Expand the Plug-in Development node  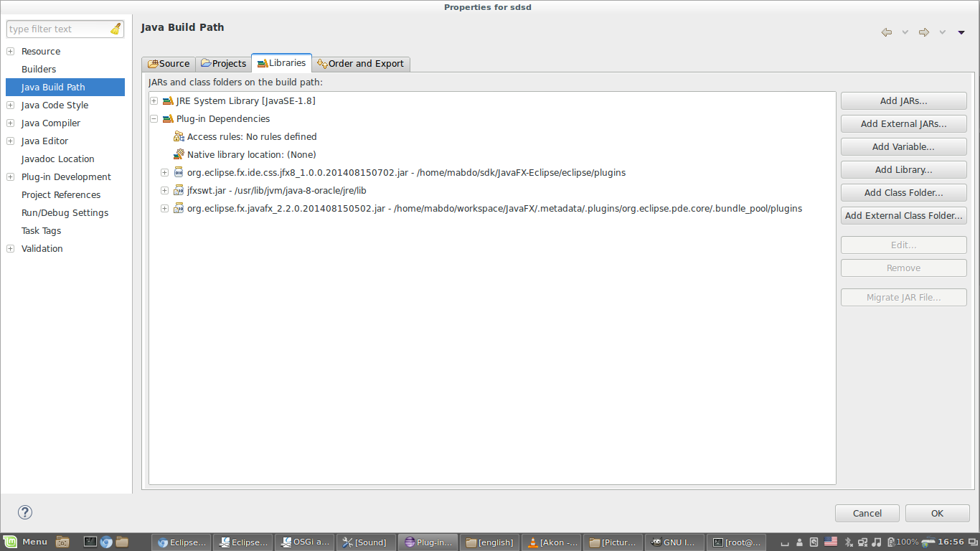pos(10,177)
